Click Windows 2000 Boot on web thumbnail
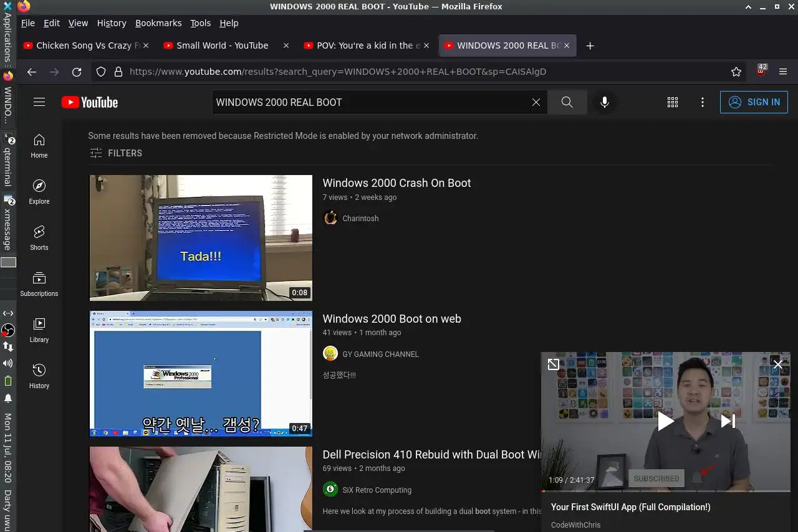The height and width of the screenshot is (532, 798). pos(201,374)
